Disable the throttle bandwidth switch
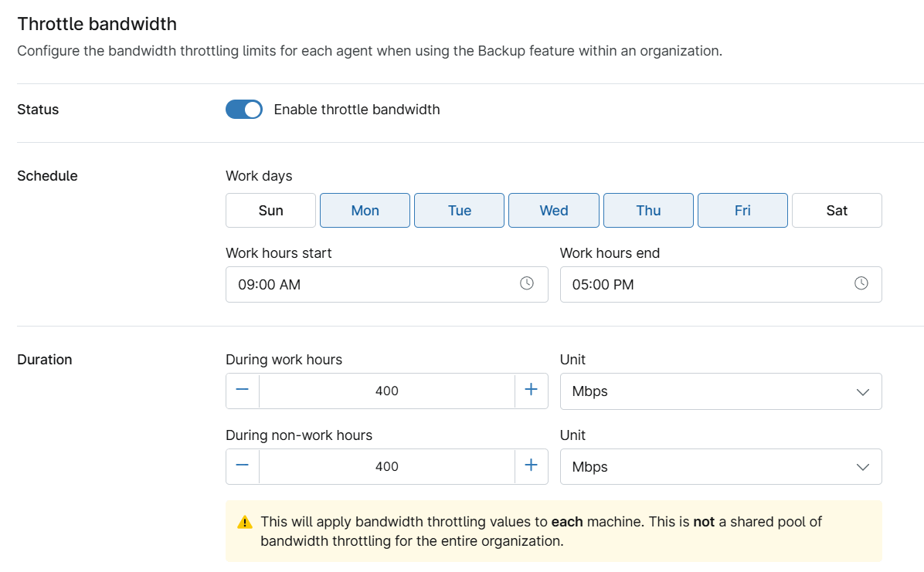 coord(243,110)
